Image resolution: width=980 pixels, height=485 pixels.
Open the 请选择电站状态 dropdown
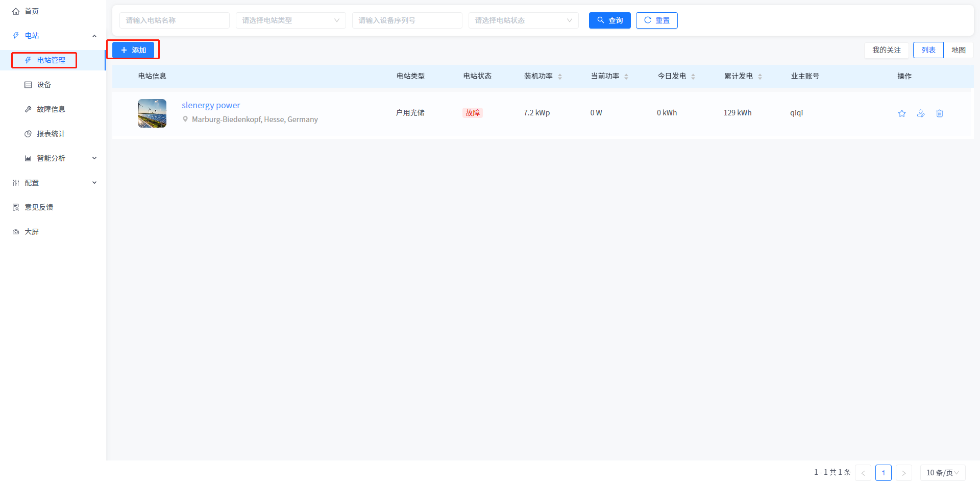coord(523,20)
